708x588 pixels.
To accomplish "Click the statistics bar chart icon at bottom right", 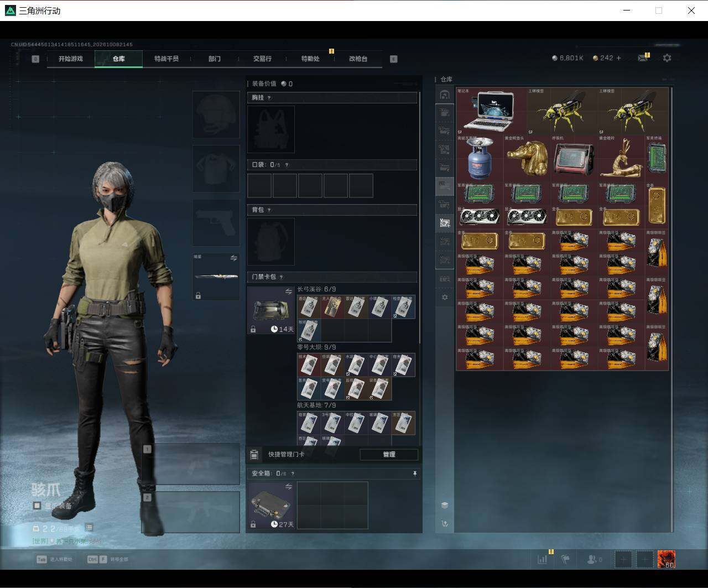I will [543, 559].
